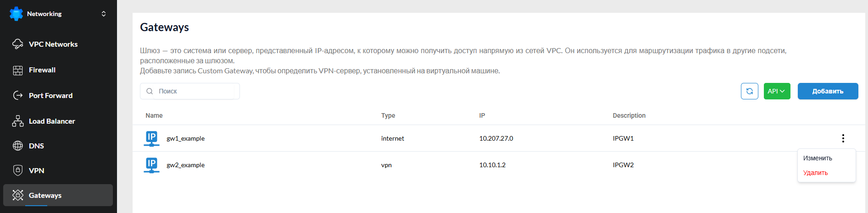The image size is (868, 213).
Task: Toggle the three-dot menu for gw1_example
Action: pyautogui.click(x=843, y=138)
